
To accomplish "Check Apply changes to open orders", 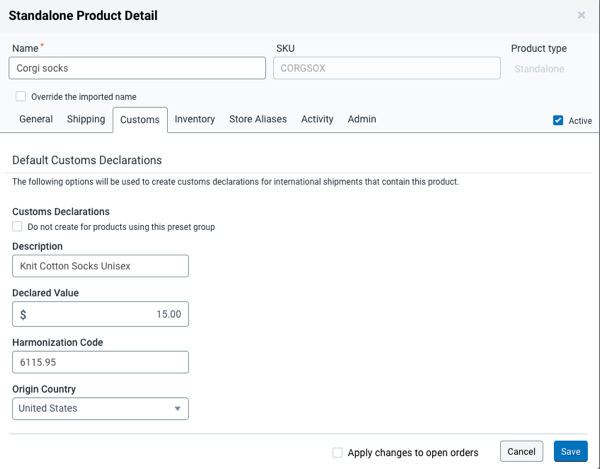I will [338, 452].
